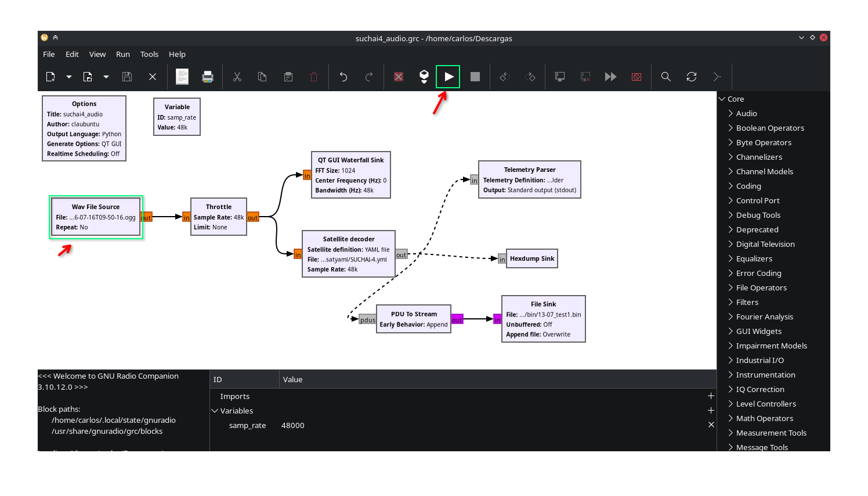The image size is (868, 496).
Task: Add a variable with Variables plus button
Action: click(711, 411)
